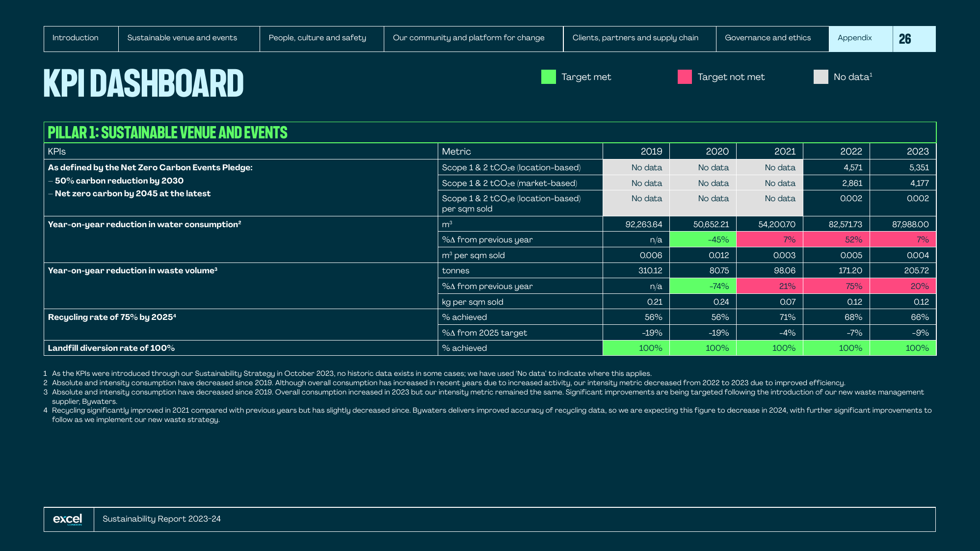Image resolution: width=980 pixels, height=551 pixels.
Task: Click the Excel London logo
Action: (68, 519)
